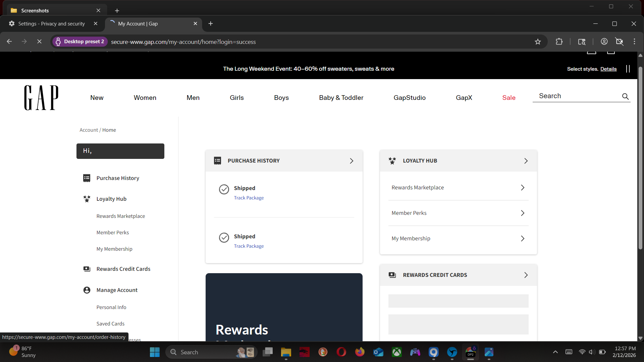Open the Women navigation menu
This screenshot has height=362, width=644.
[x=145, y=98]
